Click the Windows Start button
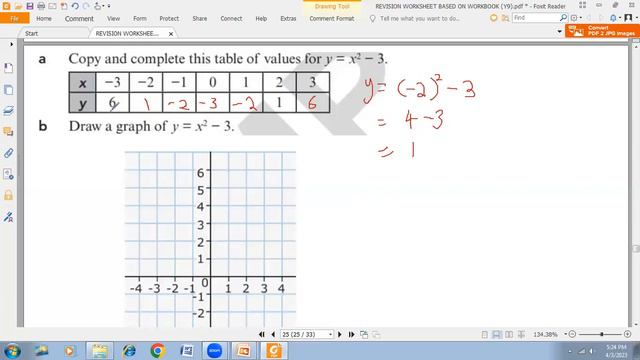This screenshot has height=360, width=640. coord(12,351)
